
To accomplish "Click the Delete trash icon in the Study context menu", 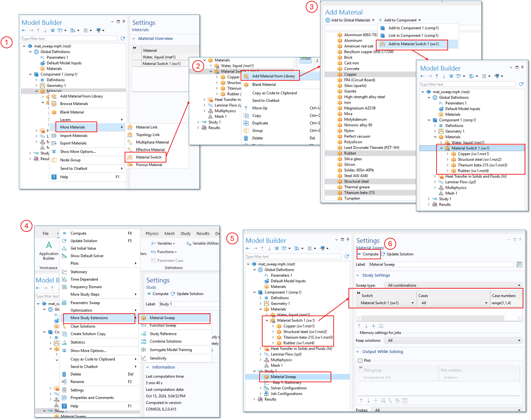I will 64,374.
